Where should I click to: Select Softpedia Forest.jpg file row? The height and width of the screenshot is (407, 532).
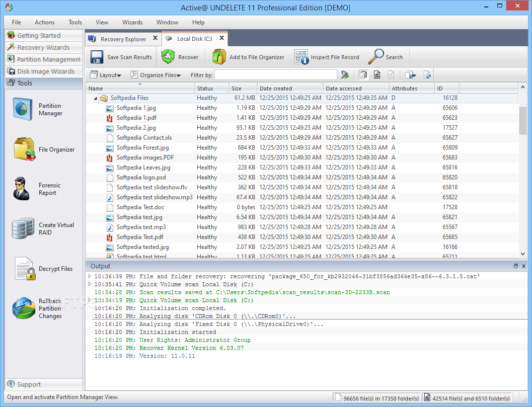tap(302, 148)
